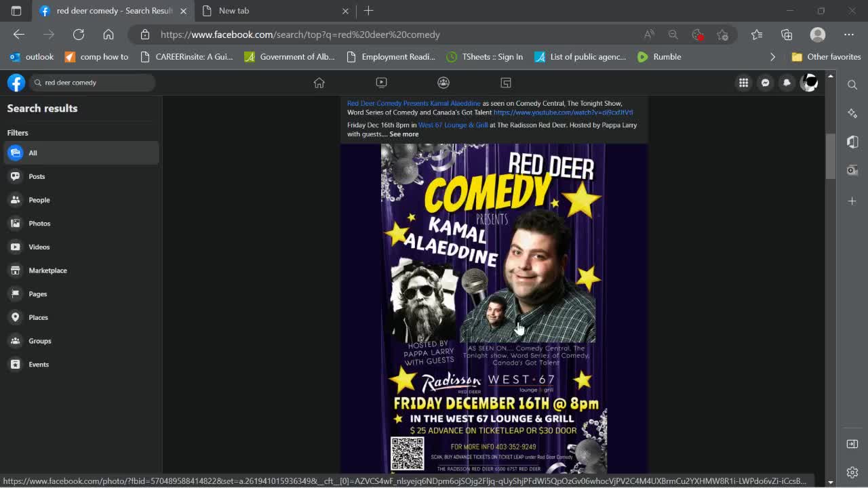Open outlook bookmark
This screenshot has width=868, height=488.
tap(32, 57)
